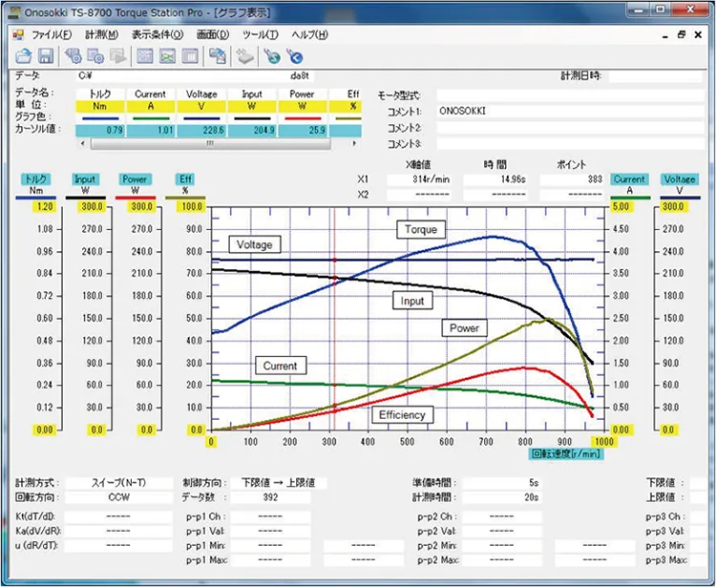Image resolution: width=716 pixels, height=588 pixels.
Task: Click the horizontal scrollbar thumb under cursor values
Action: coord(211,143)
